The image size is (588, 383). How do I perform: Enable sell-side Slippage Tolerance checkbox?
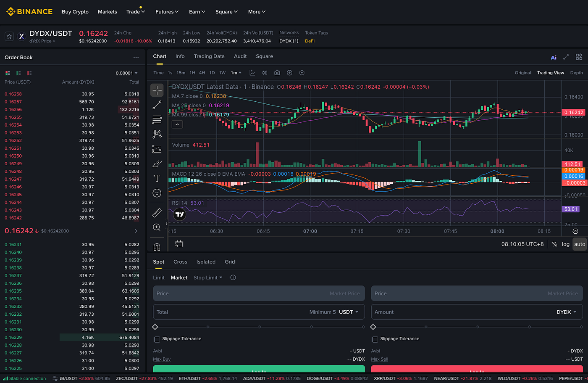375,339
